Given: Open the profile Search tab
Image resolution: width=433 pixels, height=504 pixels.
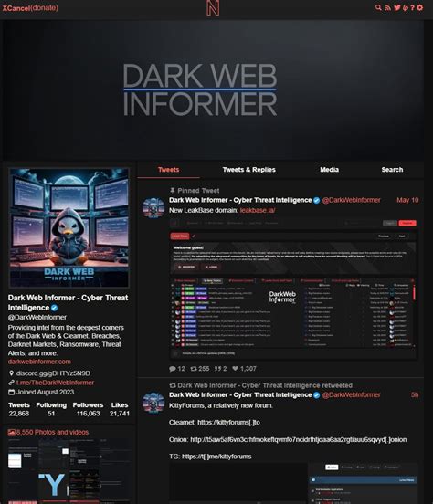Looking at the screenshot, I should (x=392, y=170).
